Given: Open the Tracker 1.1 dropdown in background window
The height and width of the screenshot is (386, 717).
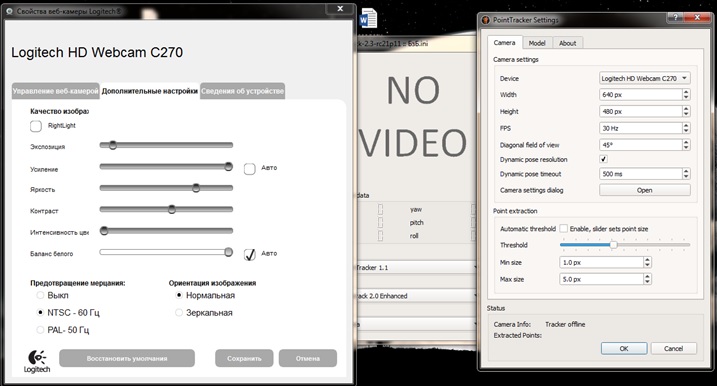Looking at the screenshot, I should coord(416,268).
